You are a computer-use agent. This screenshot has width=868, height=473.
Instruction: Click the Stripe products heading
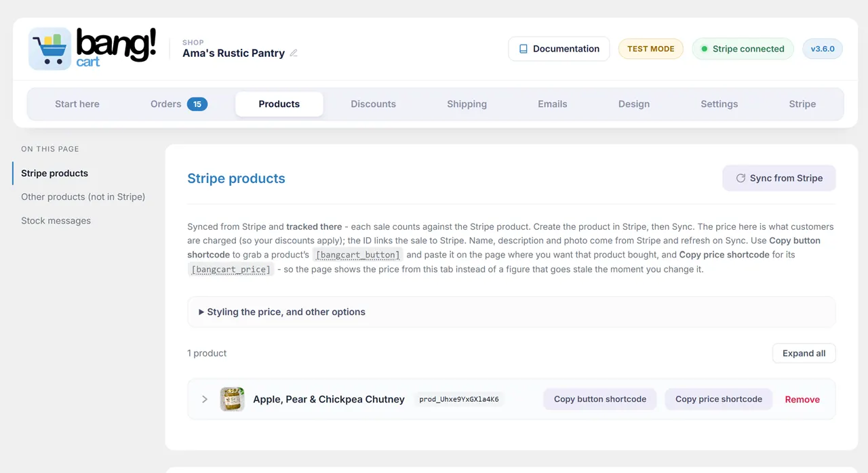[x=236, y=179]
